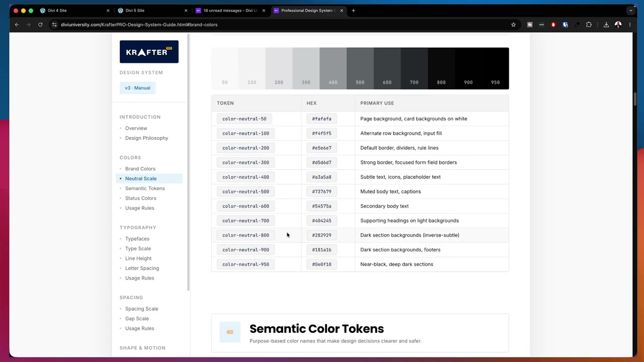Go to Semantic Tokens in sidebar

point(145,189)
